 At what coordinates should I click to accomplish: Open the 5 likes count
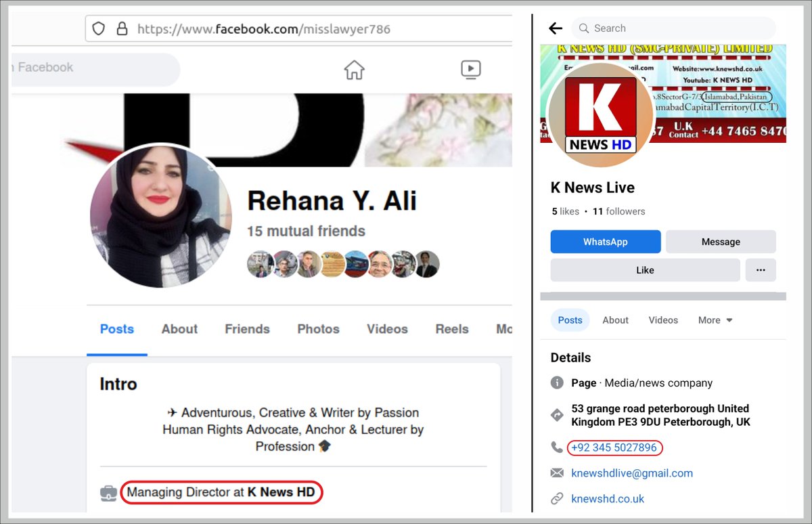click(566, 211)
